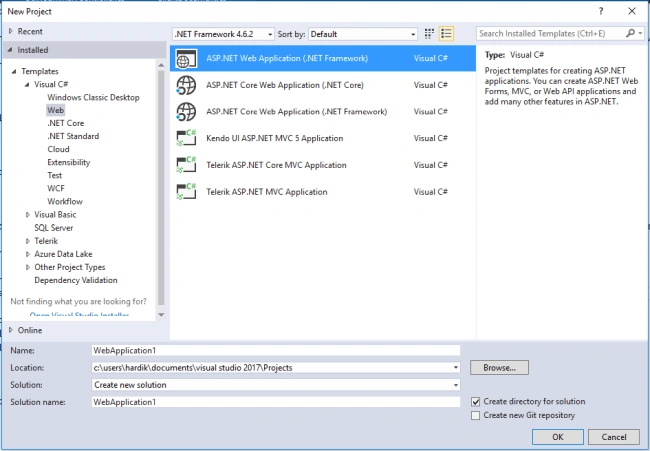Expand the Visual Basic tree node
Image resolution: width=650 pixels, height=451 pixels.
[28, 215]
